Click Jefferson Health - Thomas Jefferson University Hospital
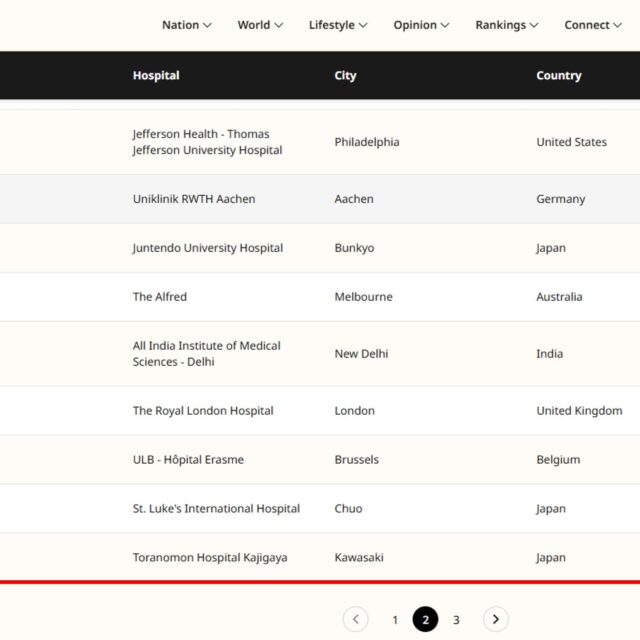This screenshot has width=640, height=640. coord(207,142)
